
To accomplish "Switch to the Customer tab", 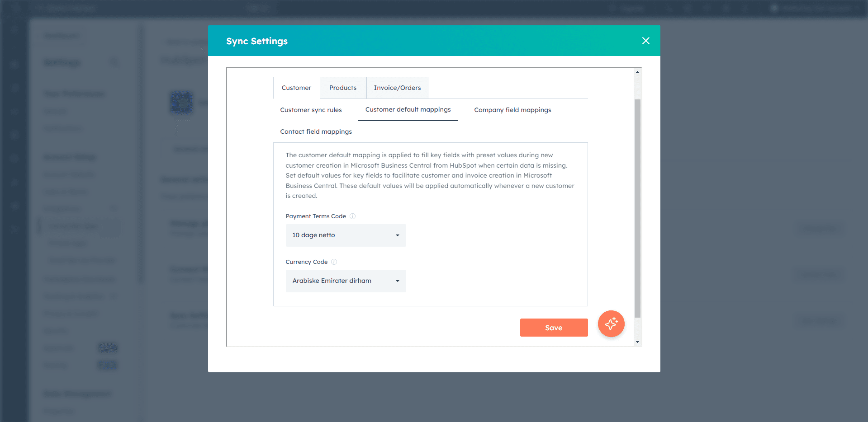I will (x=296, y=88).
